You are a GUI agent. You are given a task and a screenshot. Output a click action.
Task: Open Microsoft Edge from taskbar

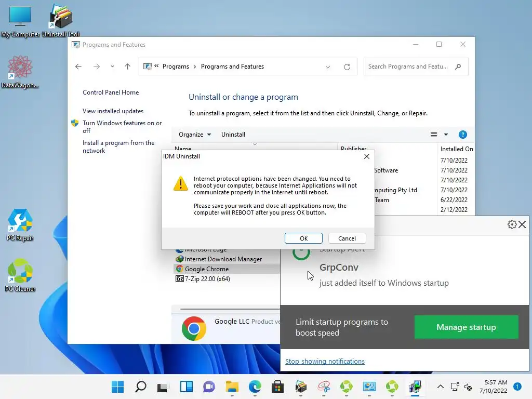(x=255, y=387)
